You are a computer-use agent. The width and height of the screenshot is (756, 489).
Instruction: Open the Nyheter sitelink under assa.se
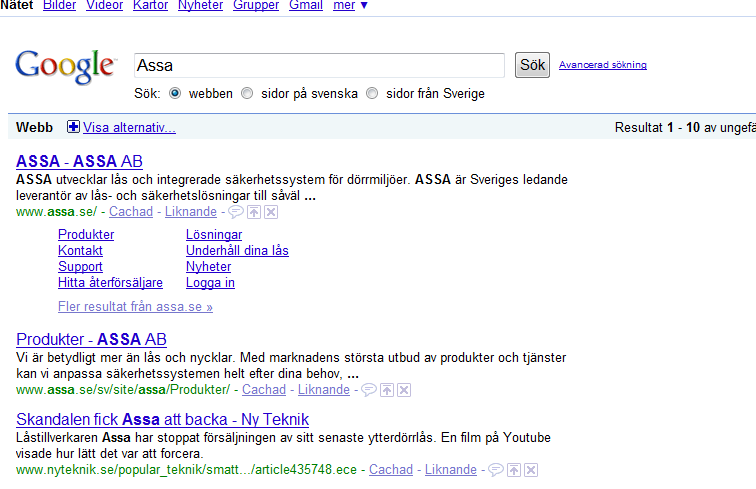pos(209,266)
